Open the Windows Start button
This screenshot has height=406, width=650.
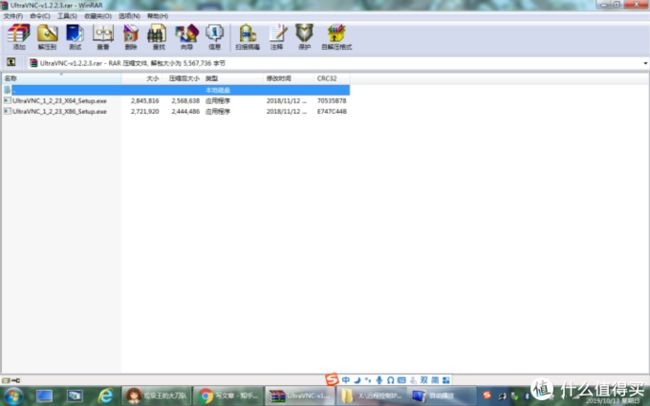[x=12, y=396]
